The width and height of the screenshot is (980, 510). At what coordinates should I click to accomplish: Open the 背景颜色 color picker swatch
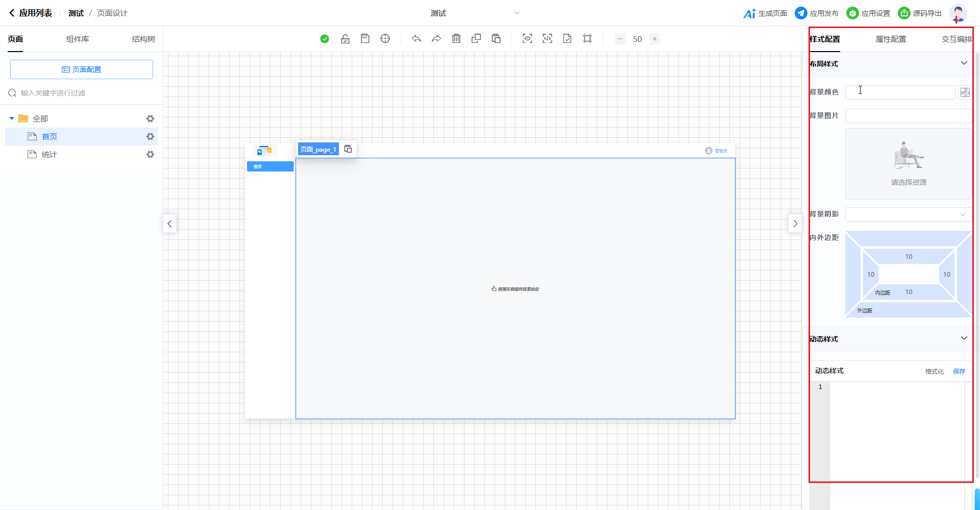point(965,92)
